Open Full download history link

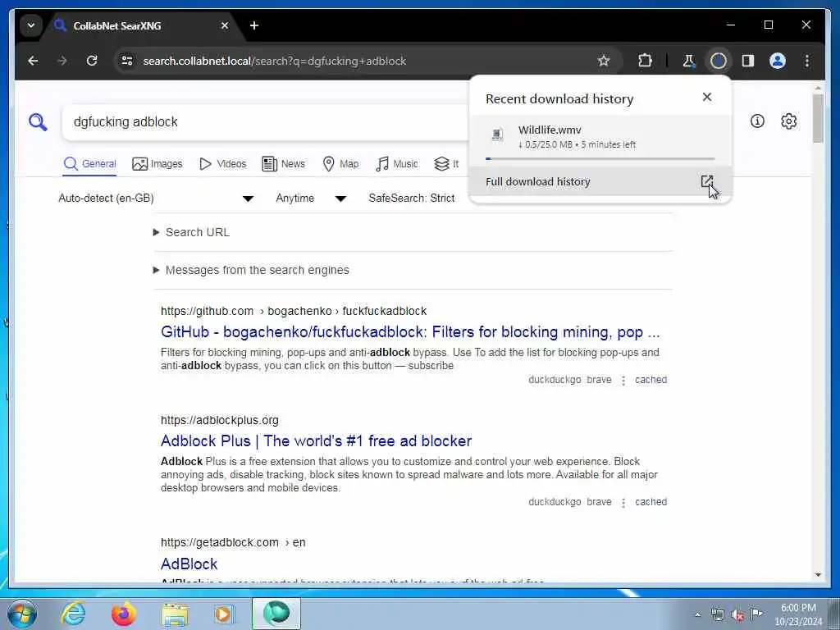click(x=600, y=181)
